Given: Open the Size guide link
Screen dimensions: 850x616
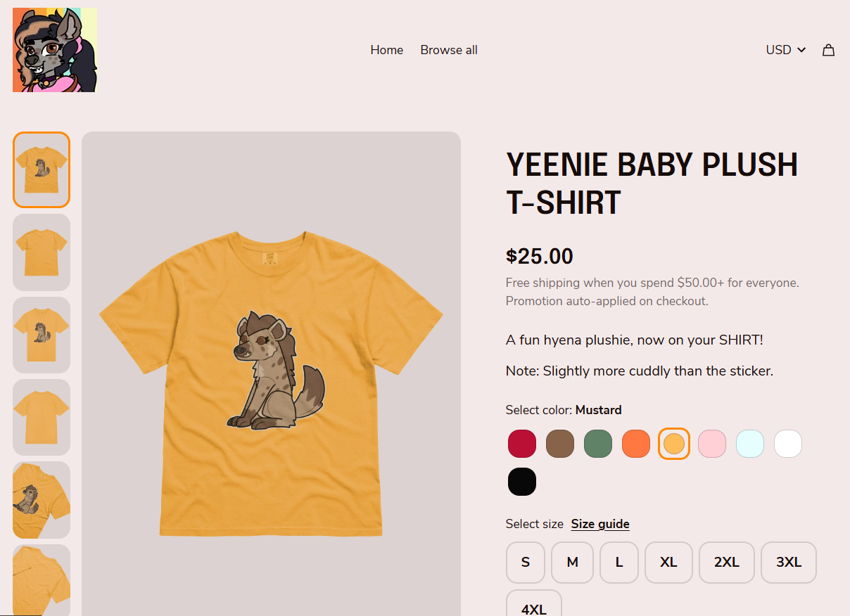Looking at the screenshot, I should pos(600,524).
